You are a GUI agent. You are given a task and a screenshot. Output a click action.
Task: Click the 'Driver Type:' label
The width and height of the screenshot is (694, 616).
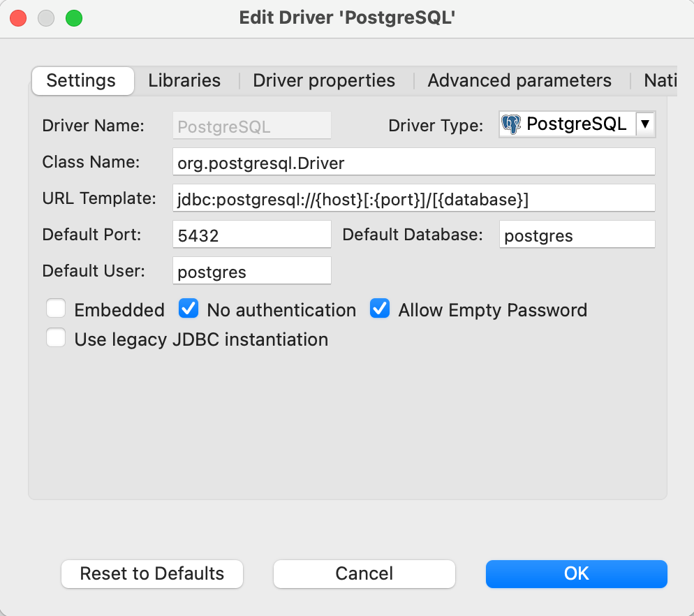[x=436, y=126]
